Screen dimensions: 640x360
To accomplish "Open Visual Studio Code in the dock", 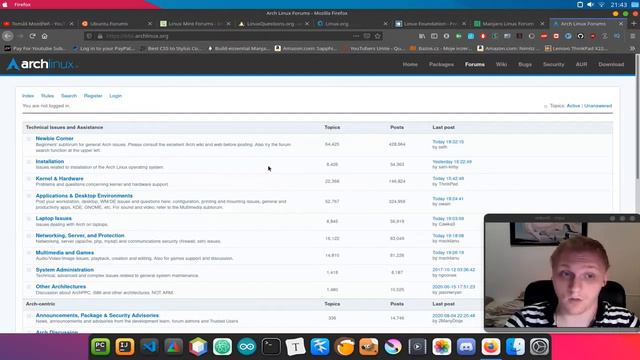I will [x=149, y=347].
